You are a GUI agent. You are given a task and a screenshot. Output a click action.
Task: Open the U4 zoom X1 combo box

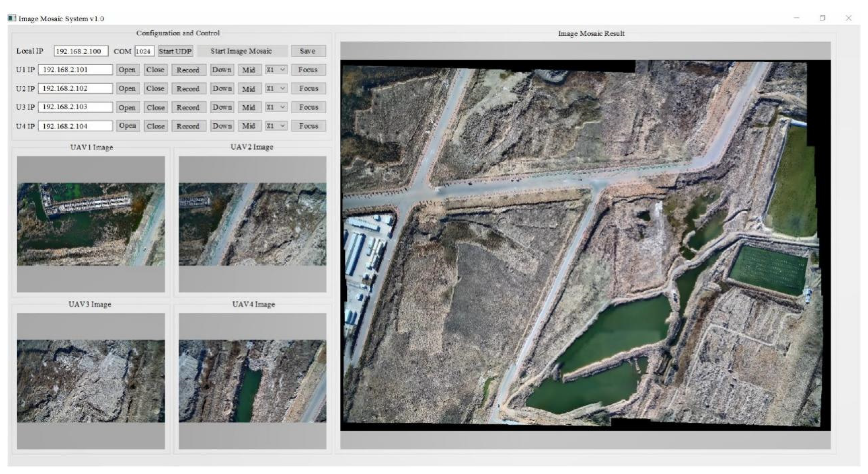coord(276,126)
